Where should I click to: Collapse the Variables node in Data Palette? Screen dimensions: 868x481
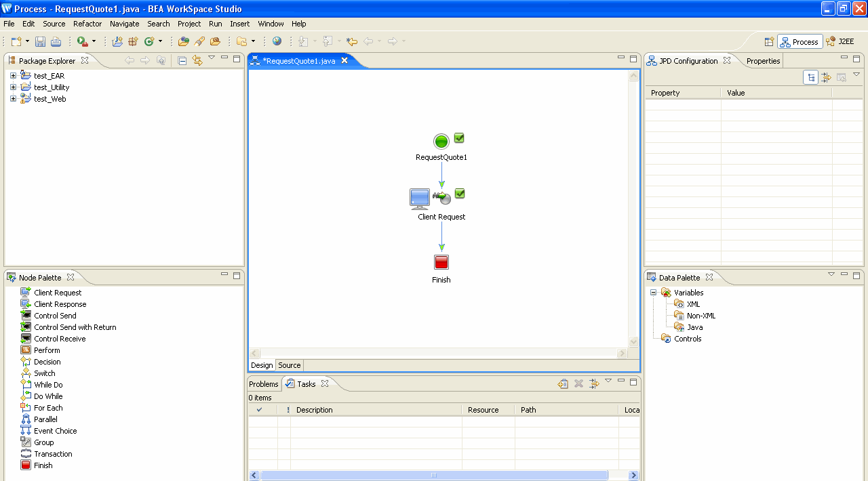pyautogui.click(x=653, y=292)
